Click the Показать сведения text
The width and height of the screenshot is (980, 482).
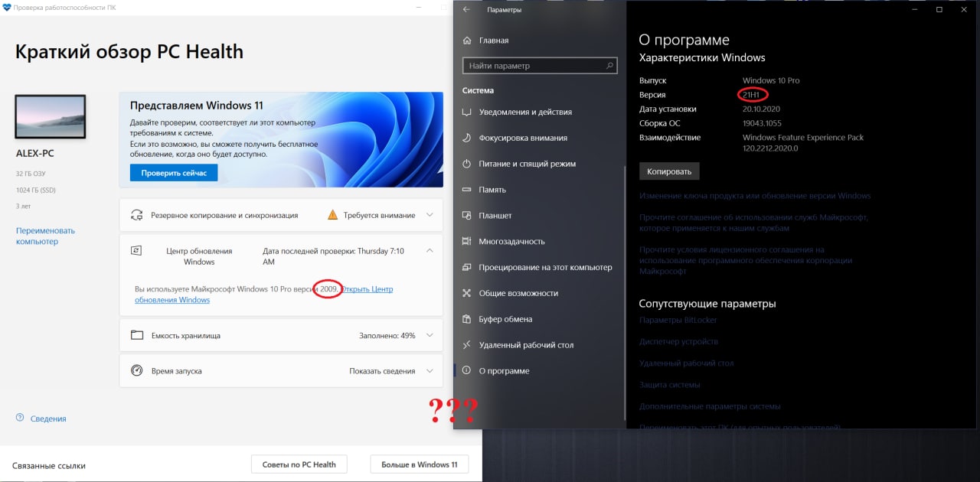[x=382, y=370]
